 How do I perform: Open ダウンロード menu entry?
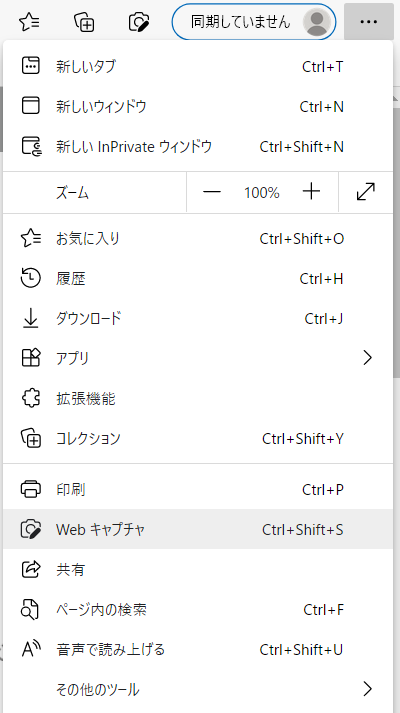pyautogui.click(x=198, y=318)
